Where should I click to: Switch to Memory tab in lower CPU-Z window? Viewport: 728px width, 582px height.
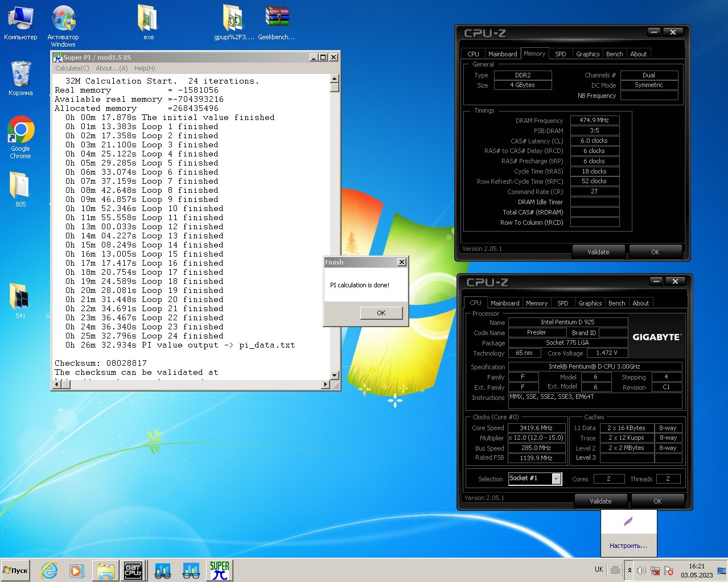(537, 303)
